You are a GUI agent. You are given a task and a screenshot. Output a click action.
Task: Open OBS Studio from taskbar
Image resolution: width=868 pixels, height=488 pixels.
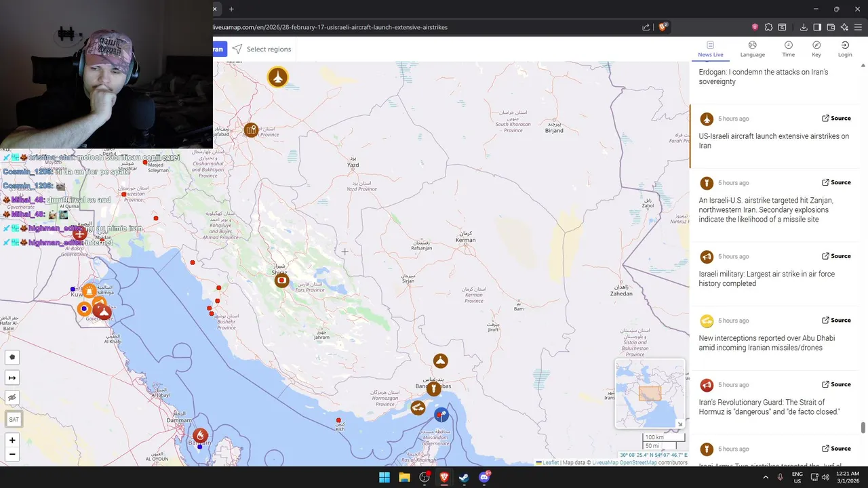tap(425, 477)
